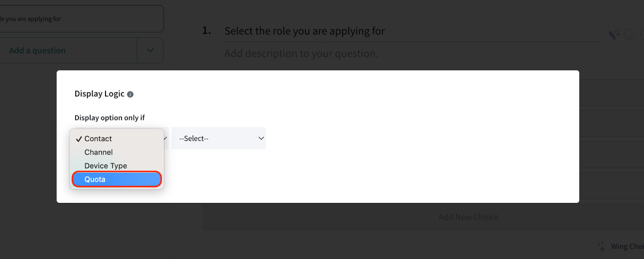Open the --Select-- dropdown
The height and width of the screenshot is (259, 644).
click(x=219, y=138)
